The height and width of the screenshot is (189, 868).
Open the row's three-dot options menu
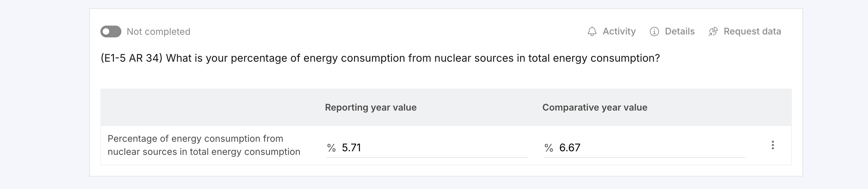(773, 145)
